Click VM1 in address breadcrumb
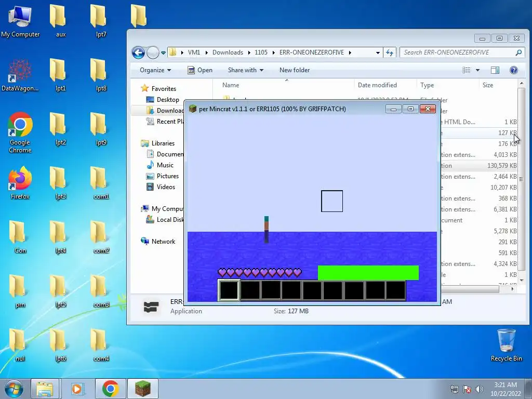532x399 pixels. 194,52
